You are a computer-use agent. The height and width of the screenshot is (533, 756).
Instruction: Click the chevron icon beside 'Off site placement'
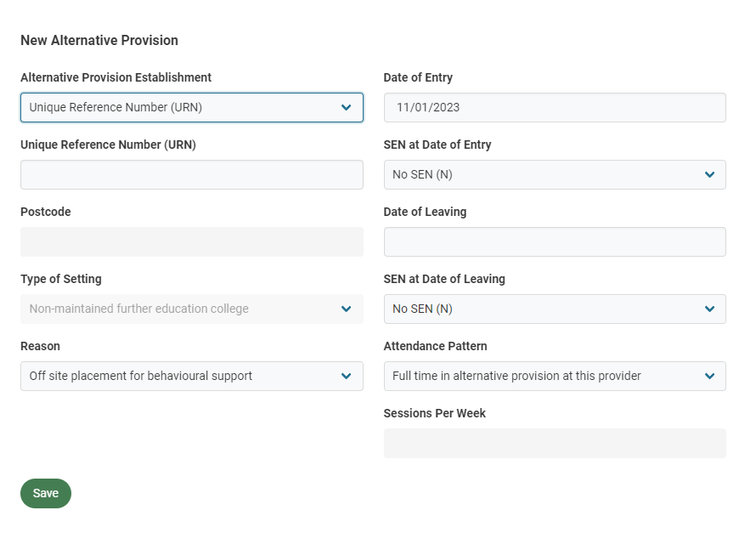click(x=346, y=376)
